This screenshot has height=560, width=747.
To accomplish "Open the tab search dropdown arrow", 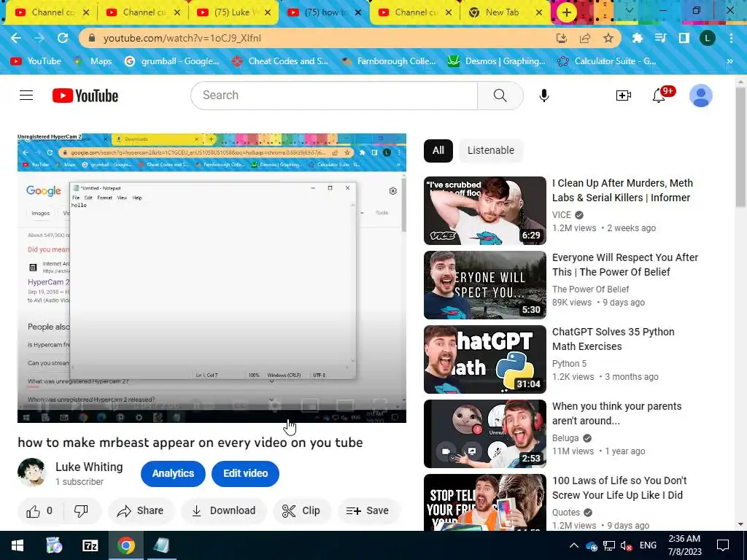I will tap(630, 10).
